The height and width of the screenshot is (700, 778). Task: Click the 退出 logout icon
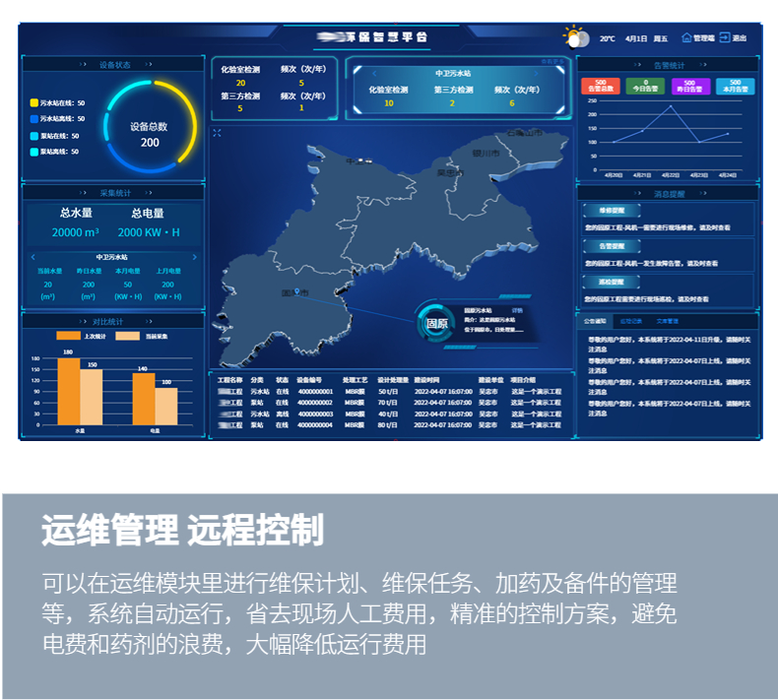(x=725, y=38)
